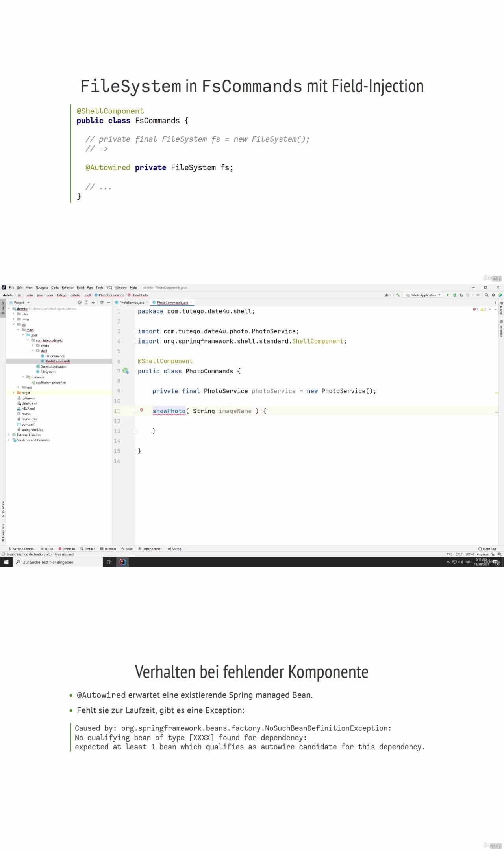The width and height of the screenshot is (504, 851).
Task: Click the Spring bean gutter icon on line 7
Action: (x=126, y=371)
